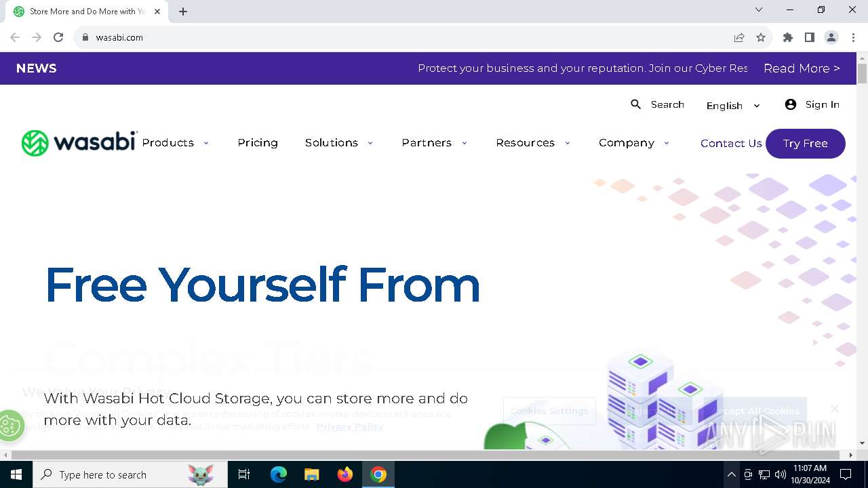The height and width of the screenshot is (488, 868).
Task: Click the NEWS label in banner
Action: (37, 68)
